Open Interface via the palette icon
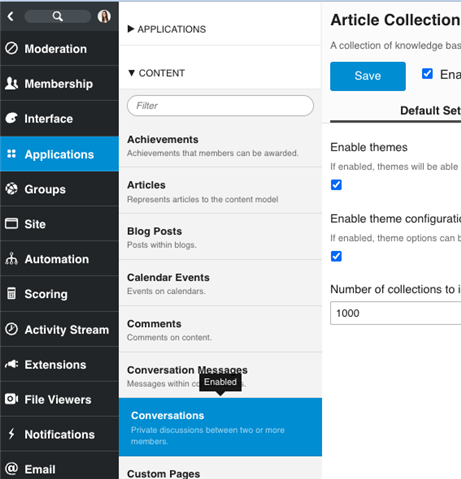461x479 pixels. tap(11, 118)
